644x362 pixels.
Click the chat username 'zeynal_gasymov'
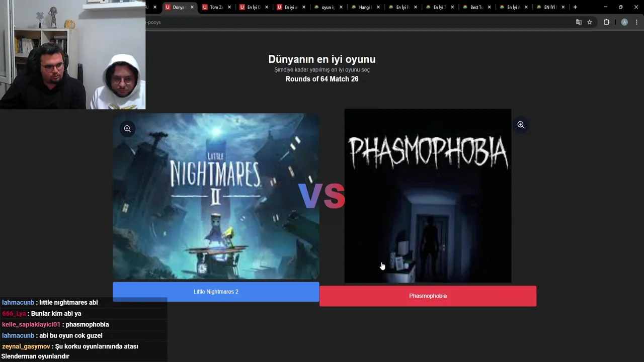tap(26, 346)
